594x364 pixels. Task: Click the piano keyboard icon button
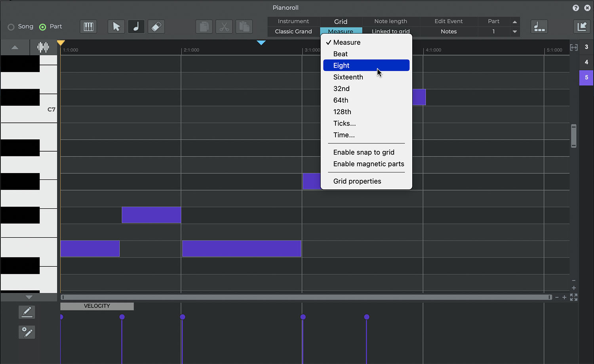pos(88,27)
